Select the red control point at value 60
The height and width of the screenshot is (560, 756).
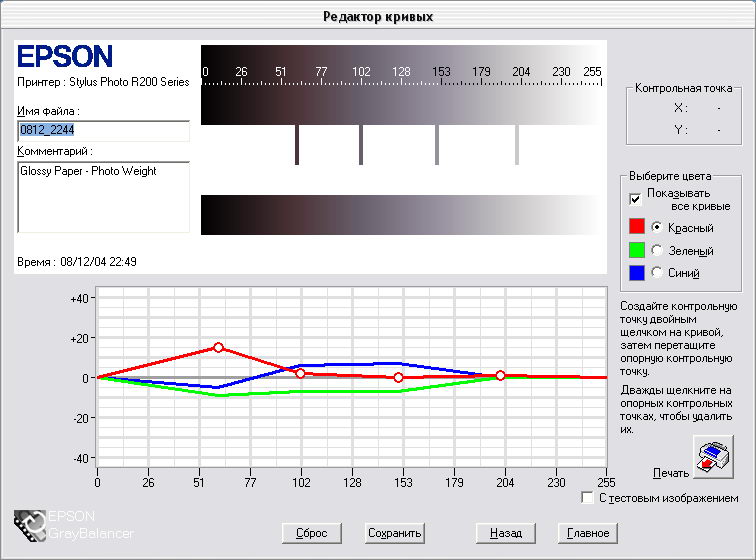218,347
